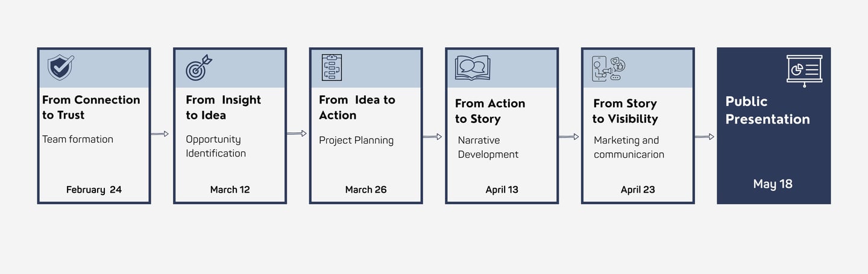
Task: Click arrow after From Action to Story
Action: (568, 137)
